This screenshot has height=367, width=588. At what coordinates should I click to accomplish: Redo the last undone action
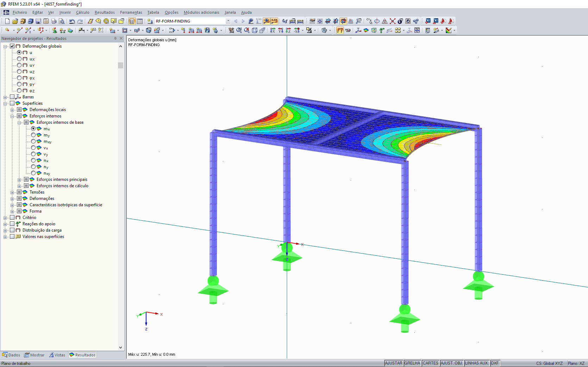80,21
